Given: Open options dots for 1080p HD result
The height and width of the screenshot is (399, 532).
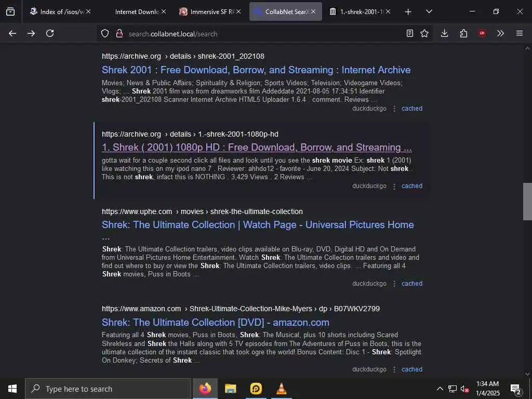Looking at the screenshot, I should pyautogui.click(x=394, y=187).
